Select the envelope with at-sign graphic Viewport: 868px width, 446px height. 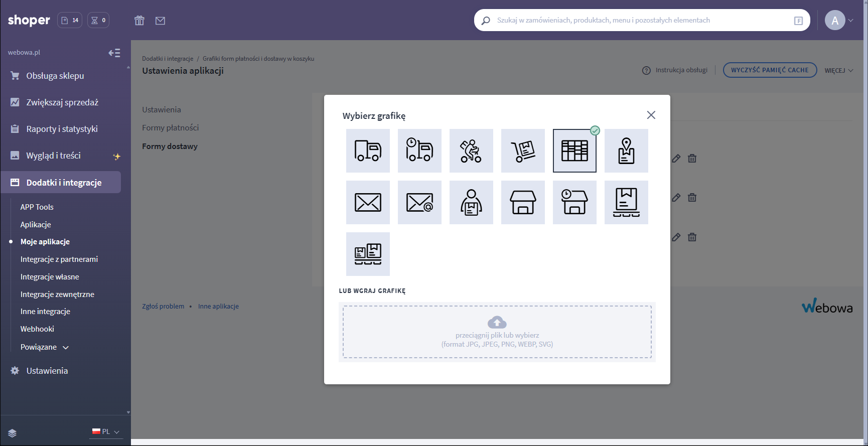pyautogui.click(x=419, y=202)
